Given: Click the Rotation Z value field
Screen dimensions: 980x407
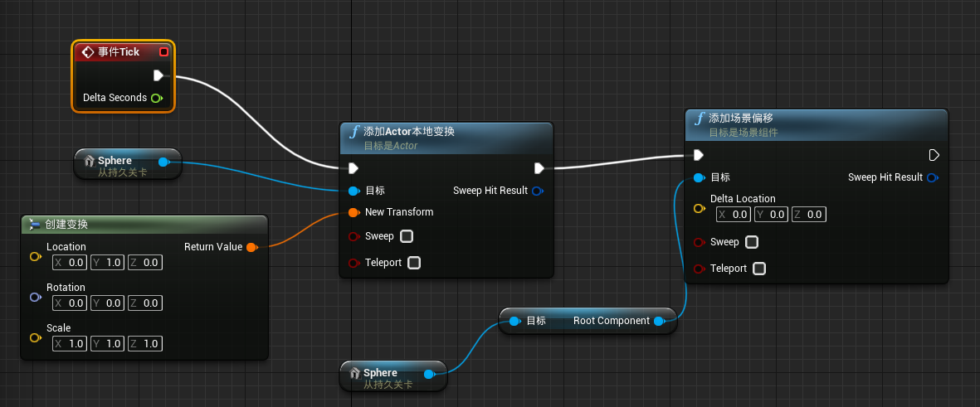Looking at the screenshot, I should (x=145, y=303).
